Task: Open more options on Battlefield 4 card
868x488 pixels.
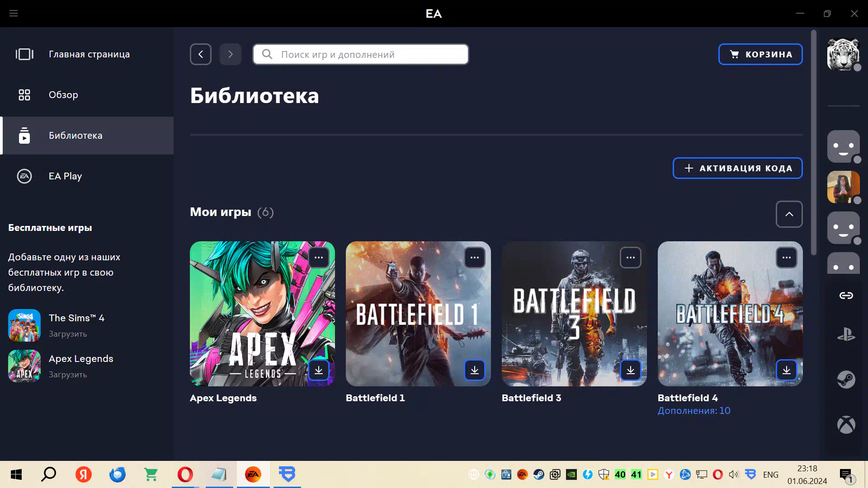Action: [787, 258]
